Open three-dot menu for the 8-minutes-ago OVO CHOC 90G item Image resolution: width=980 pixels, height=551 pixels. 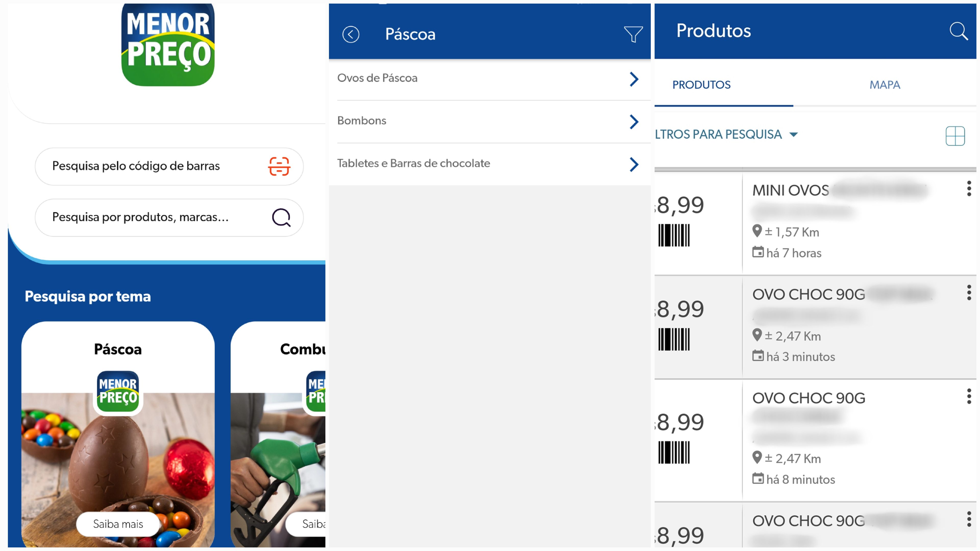969,396
